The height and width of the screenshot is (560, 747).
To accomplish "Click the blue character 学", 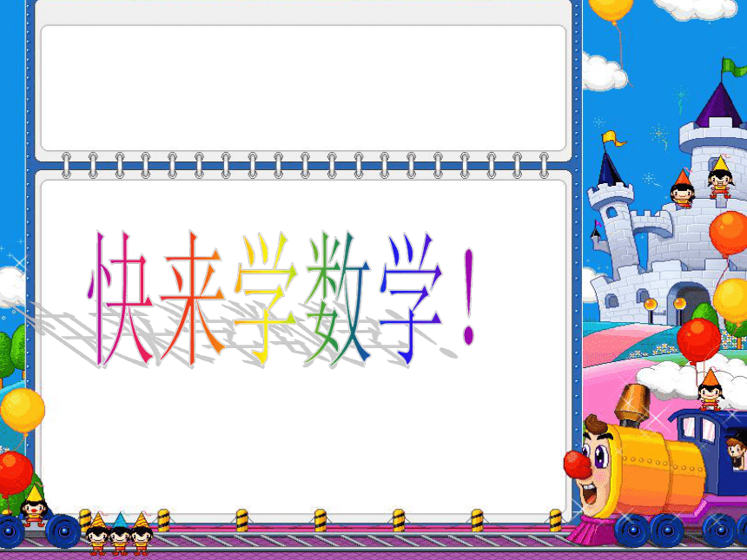I will pyautogui.click(x=411, y=299).
